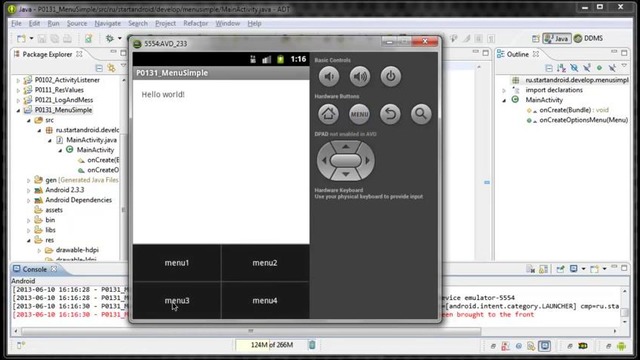Open the Source menu

click(x=77, y=23)
